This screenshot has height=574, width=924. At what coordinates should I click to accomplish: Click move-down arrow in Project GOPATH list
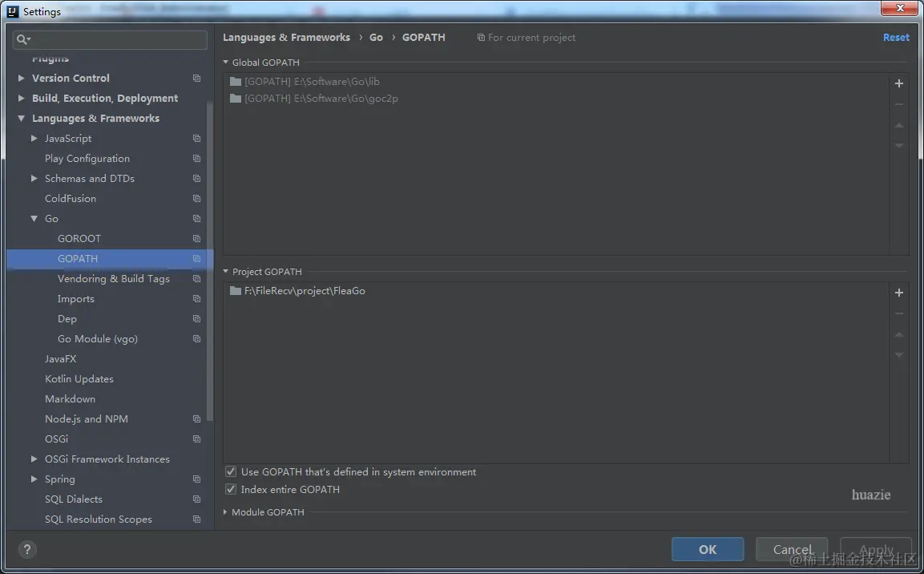pos(898,355)
